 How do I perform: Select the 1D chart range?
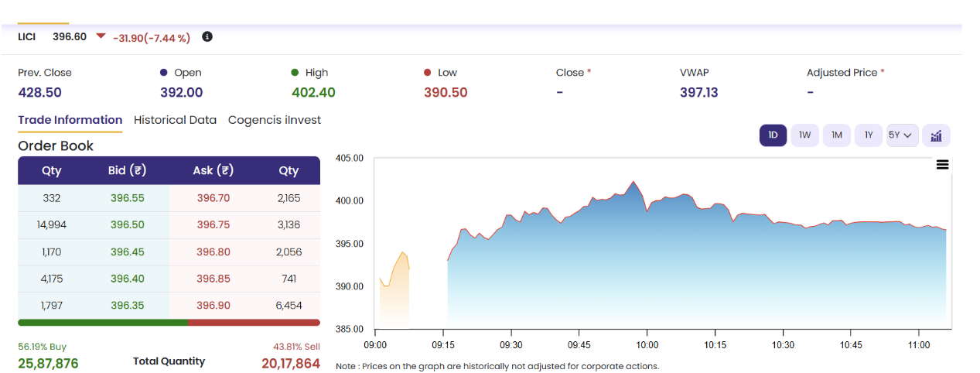pos(773,135)
